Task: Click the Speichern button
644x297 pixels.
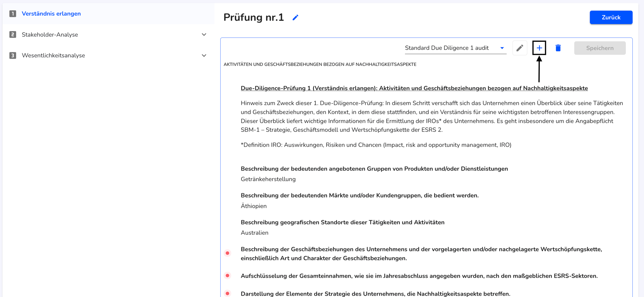Action: pos(600,48)
